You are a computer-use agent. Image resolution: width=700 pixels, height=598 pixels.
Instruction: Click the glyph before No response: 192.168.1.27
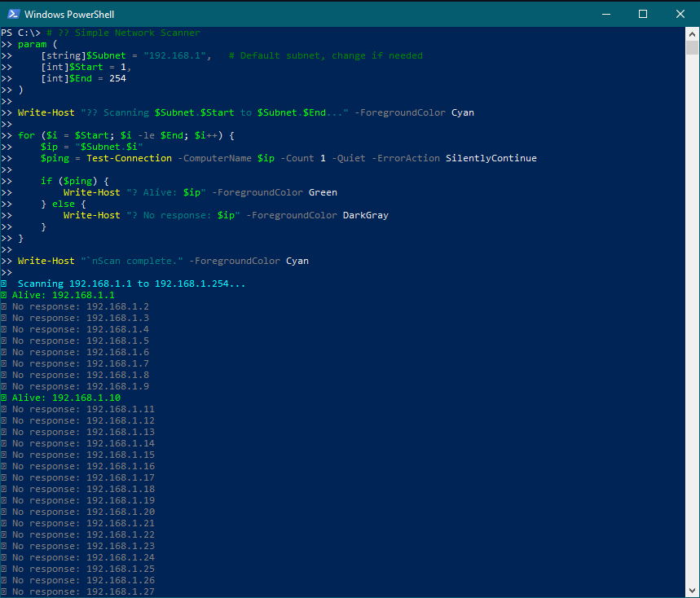[6, 591]
